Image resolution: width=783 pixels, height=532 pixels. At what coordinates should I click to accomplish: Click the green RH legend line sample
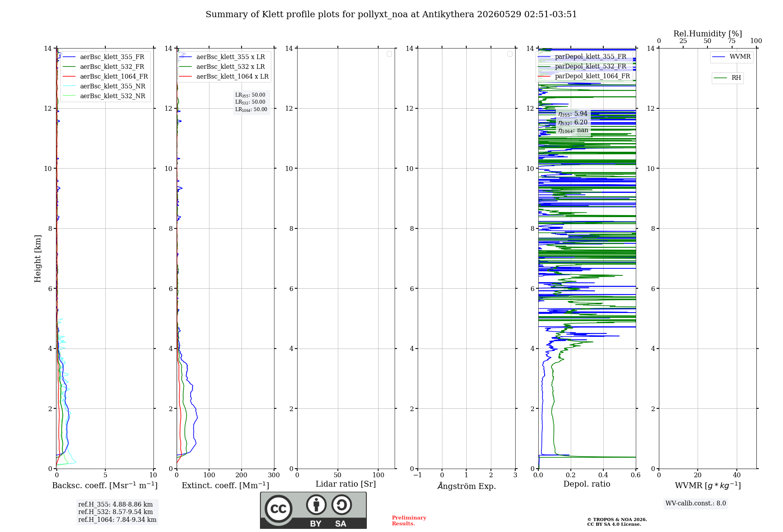point(720,78)
